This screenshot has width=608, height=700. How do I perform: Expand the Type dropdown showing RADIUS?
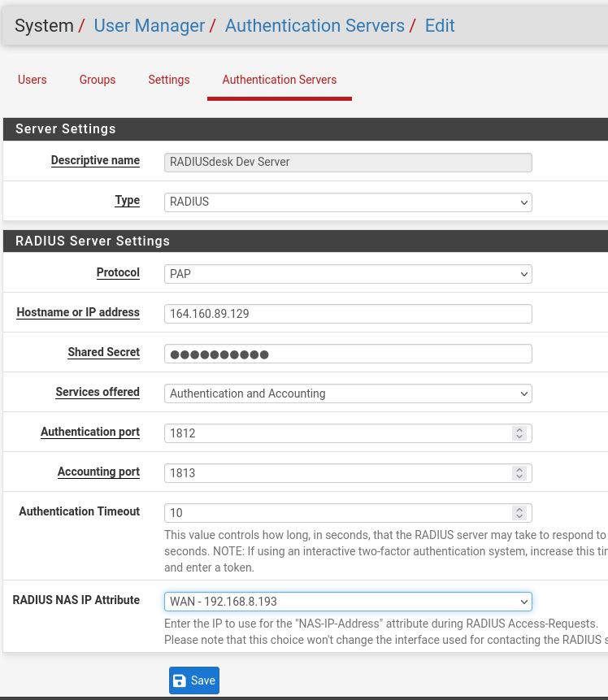pyautogui.click(x=348, y=202)
